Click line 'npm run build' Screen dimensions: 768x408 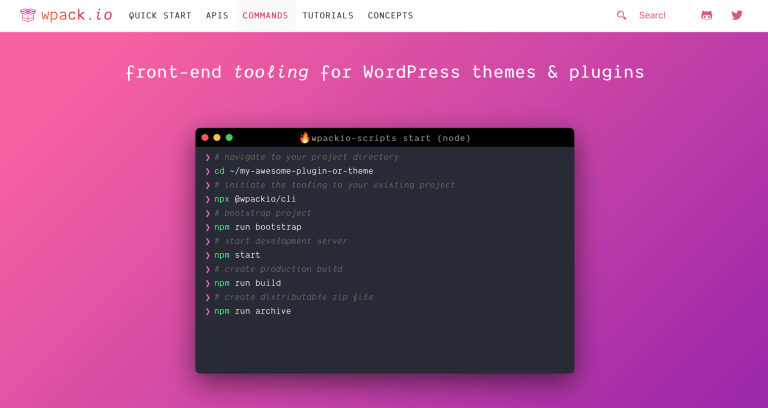click(247, 283)
